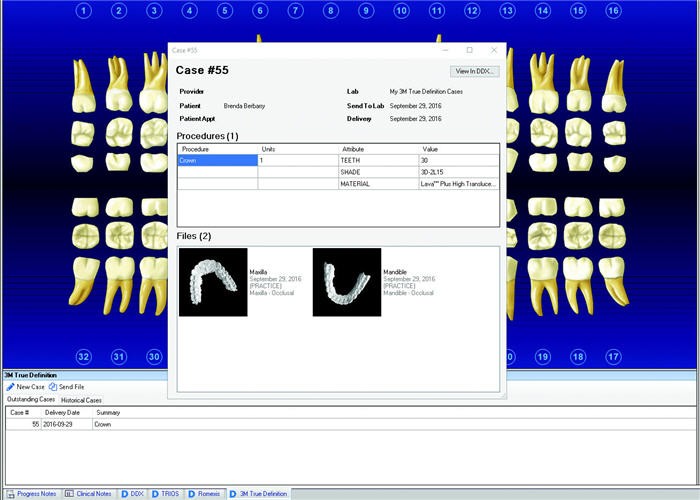This screenshot has height=500, width=700.
Task: Switch to Outstanding Cases tab
Action: 31,400
